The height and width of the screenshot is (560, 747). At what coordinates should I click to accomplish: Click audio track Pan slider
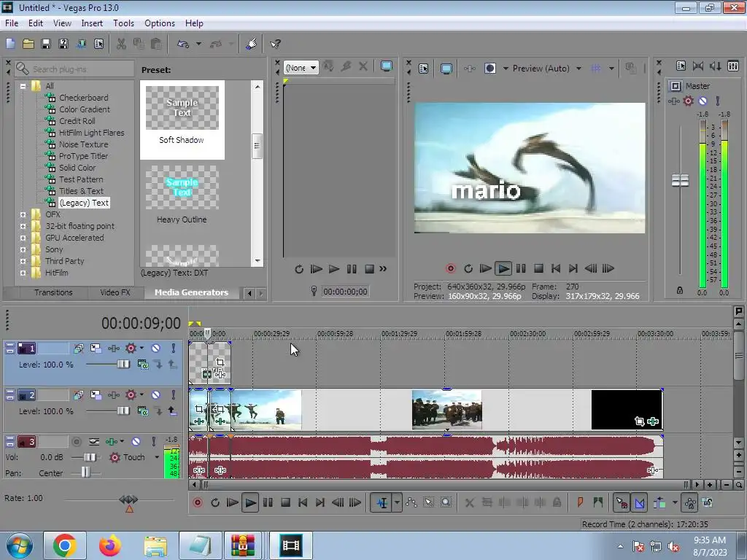click(x=85, y=472)
